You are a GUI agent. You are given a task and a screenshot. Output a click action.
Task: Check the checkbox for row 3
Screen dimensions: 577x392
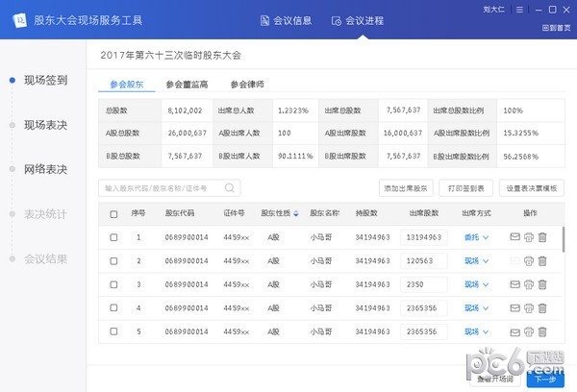[113, 284]
